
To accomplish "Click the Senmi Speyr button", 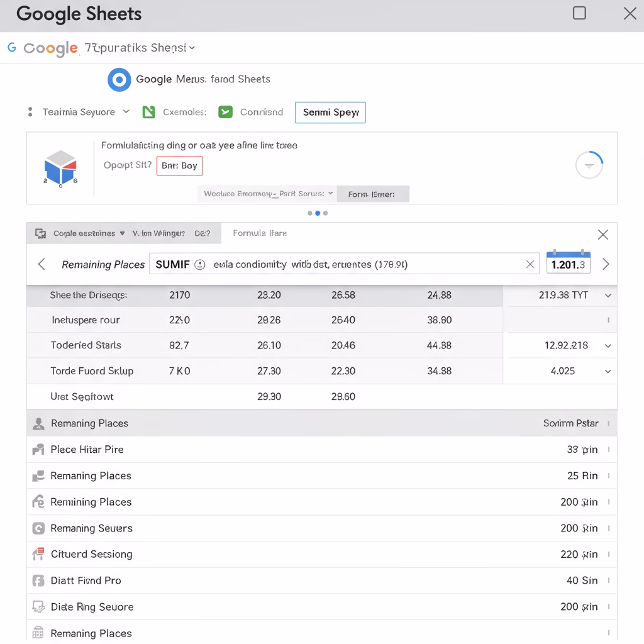I will pos(330,112).
